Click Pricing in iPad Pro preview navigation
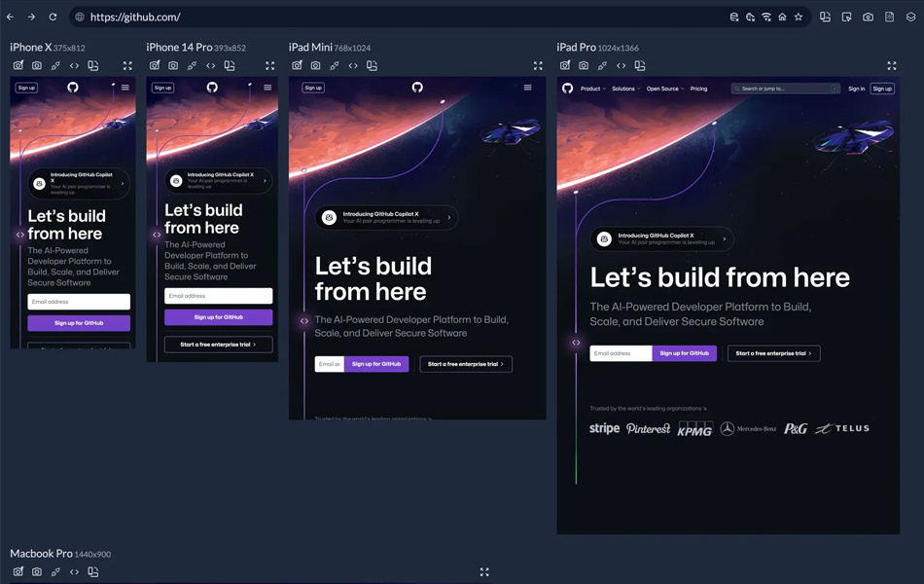Image resolution: width=924 pixels, height=584 pixels. pyautogui.click(x=699, y=89)
